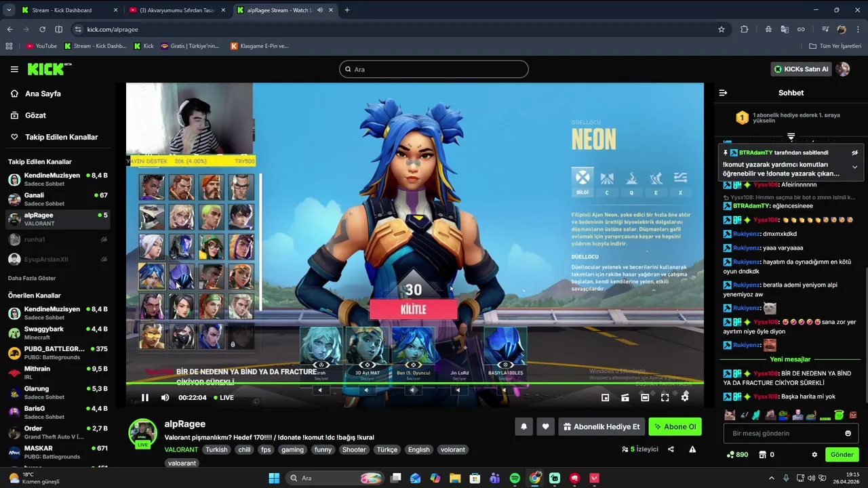Screen dimensions: 868x488
Task: Click the cat emote in quick emotes
Action: [x=730, y=415]
